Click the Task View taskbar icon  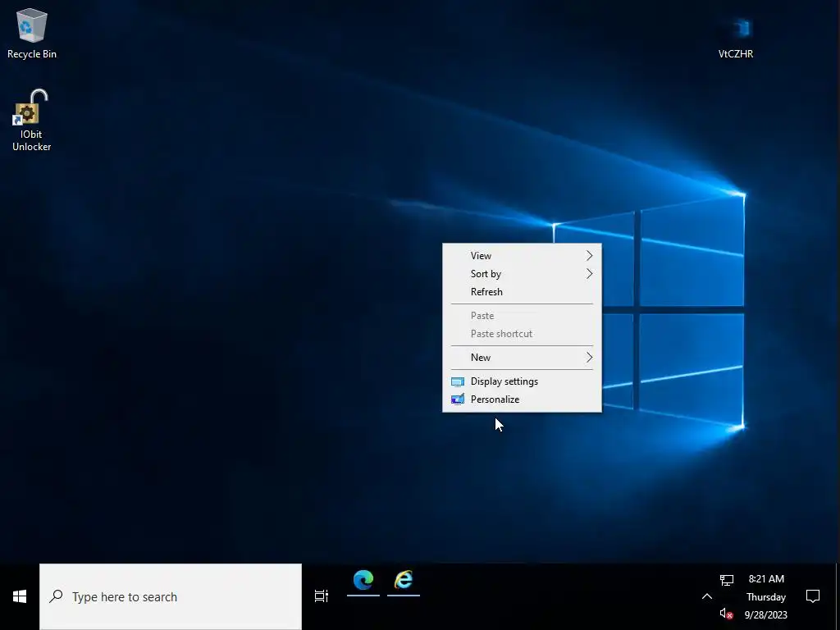pos(322,596)
